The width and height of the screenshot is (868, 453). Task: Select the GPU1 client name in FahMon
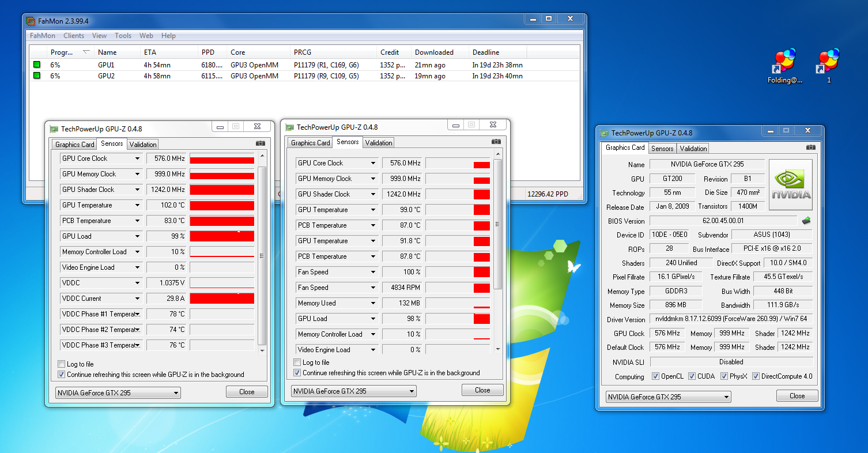point(106,65)
